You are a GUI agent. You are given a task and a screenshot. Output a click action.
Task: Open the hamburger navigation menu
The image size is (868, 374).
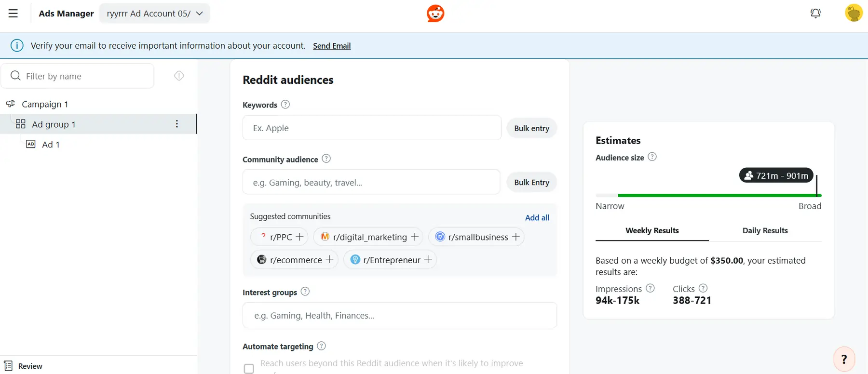[13, 13]
